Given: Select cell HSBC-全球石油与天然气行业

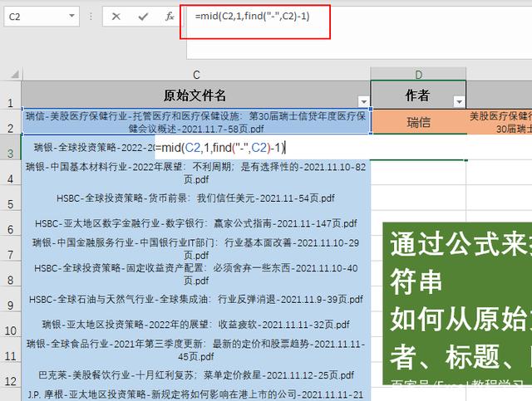Looking at the screenshot, I should [x=196, y=300].
